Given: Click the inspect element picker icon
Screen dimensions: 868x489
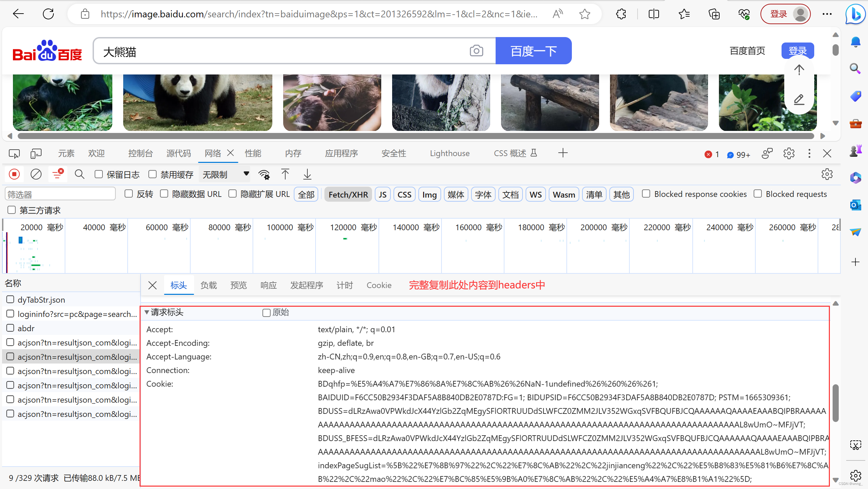Looking at the screenshot, I should [14, 153].
